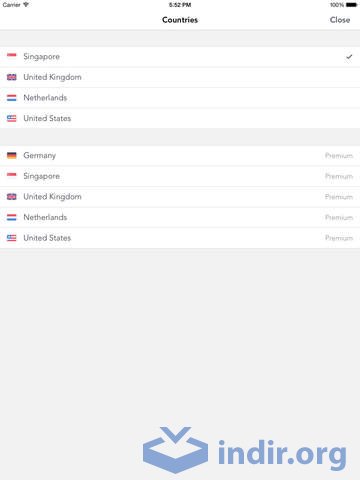Tap the Netherlands flag in Premium list
The height and width of the screenshot is (480, 360).
click(12, 217)
